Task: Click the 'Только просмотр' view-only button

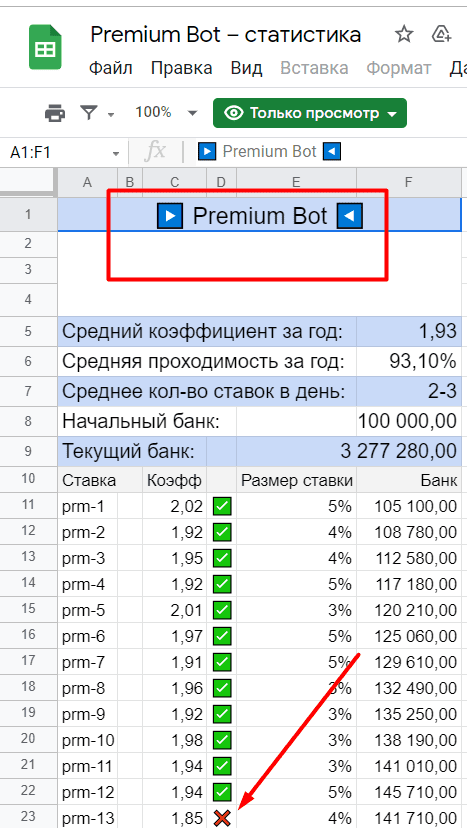Action: tap(310, 113)
